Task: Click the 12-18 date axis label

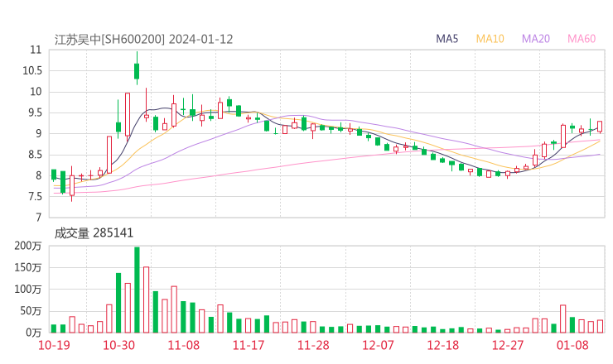Action: point(443,345)
